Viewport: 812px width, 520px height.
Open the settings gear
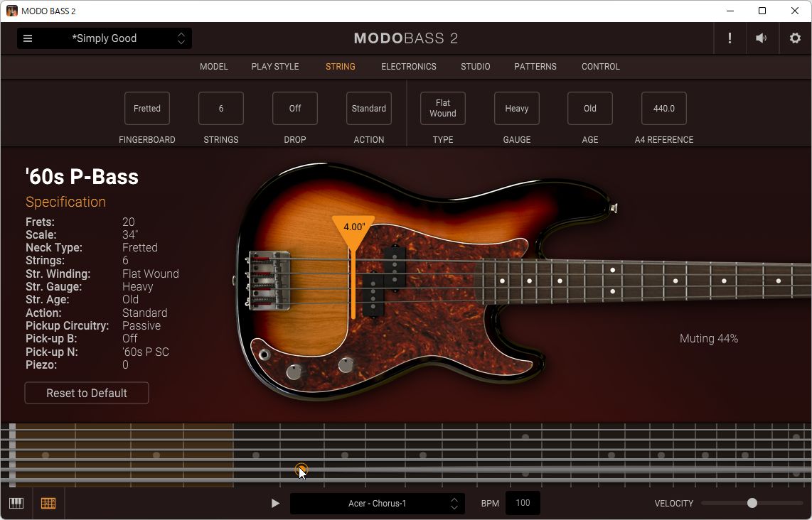coord(795,38)
